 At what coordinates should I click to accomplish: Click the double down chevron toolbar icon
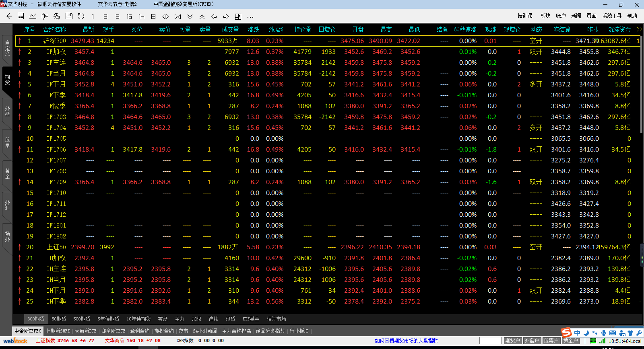click(x=190, y=16)
